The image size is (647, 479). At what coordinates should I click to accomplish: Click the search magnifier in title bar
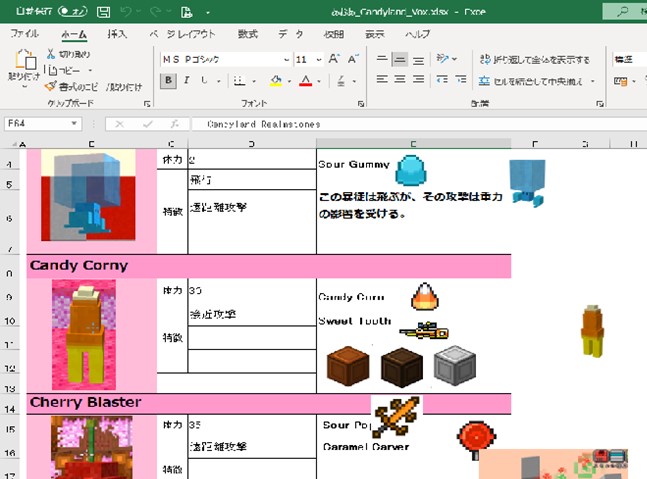tap(622, 12)
